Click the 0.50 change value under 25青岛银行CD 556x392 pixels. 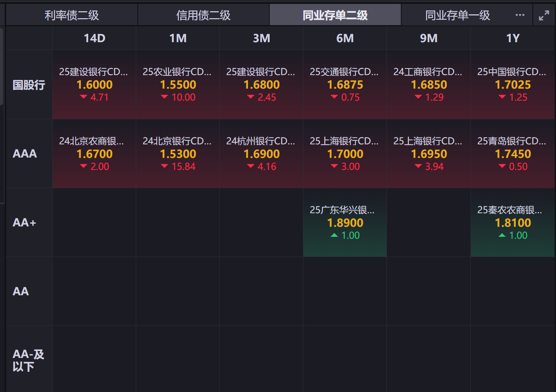(518, 167)
